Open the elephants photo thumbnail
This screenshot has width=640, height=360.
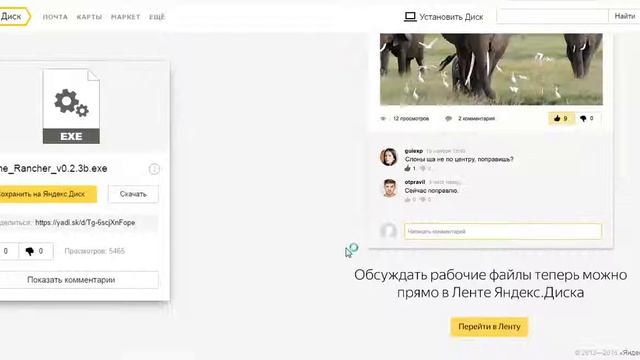491,69
